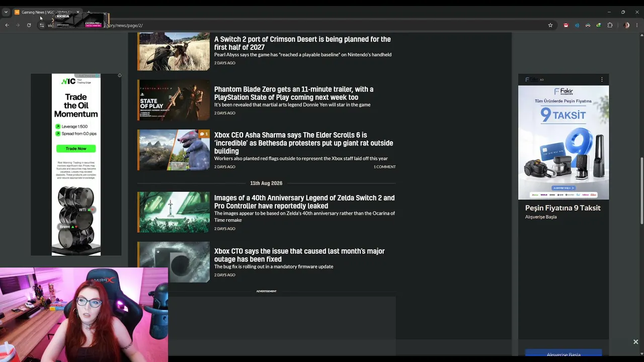
Task: Switch to the Gaming News tab
Action: (x=47, y=12)
